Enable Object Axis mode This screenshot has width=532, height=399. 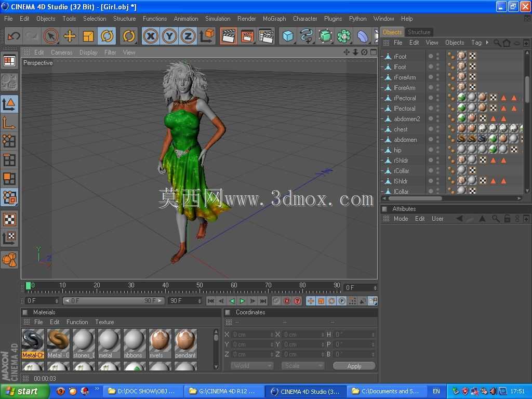[x=9, y=123]
